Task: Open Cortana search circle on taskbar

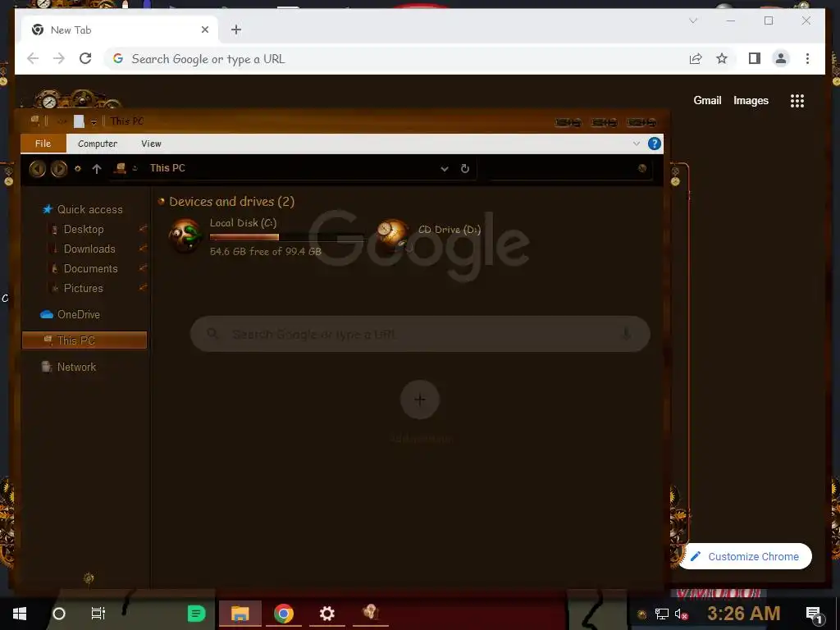Action: [59, 614]
